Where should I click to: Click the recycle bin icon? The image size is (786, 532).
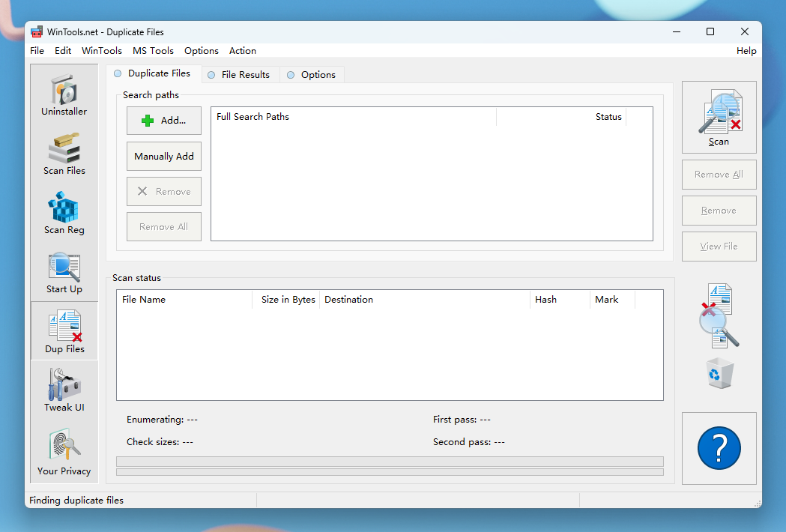click(x=720, y=373)
